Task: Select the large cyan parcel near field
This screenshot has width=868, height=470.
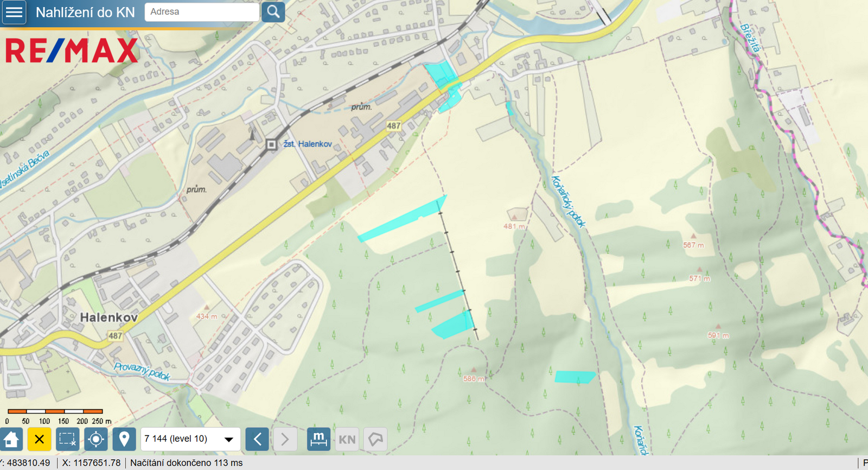Action: [x=401, y=220]
